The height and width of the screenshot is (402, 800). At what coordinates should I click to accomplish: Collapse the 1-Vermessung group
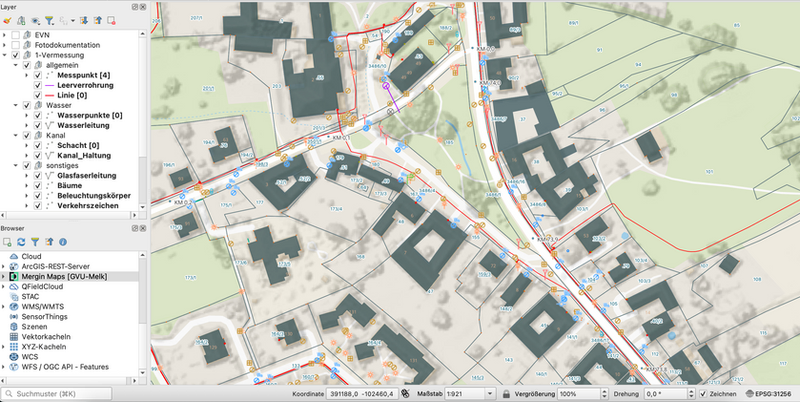pos(5,55)
